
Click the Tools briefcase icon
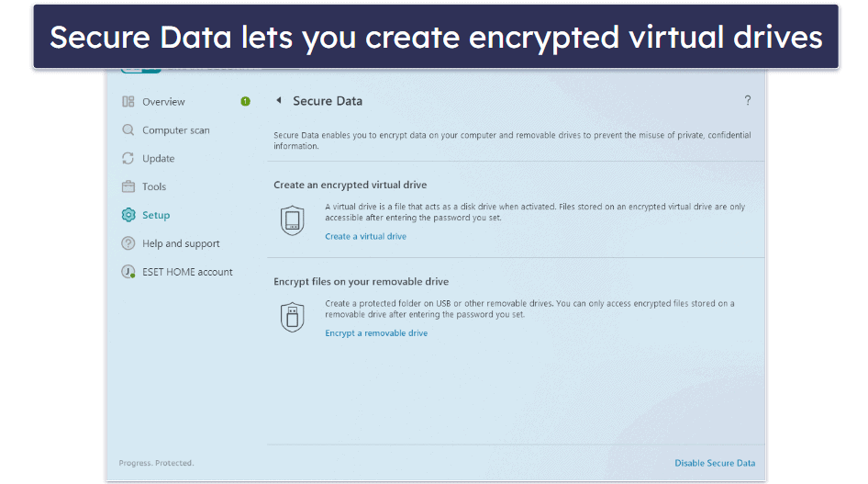click(128, 186)
